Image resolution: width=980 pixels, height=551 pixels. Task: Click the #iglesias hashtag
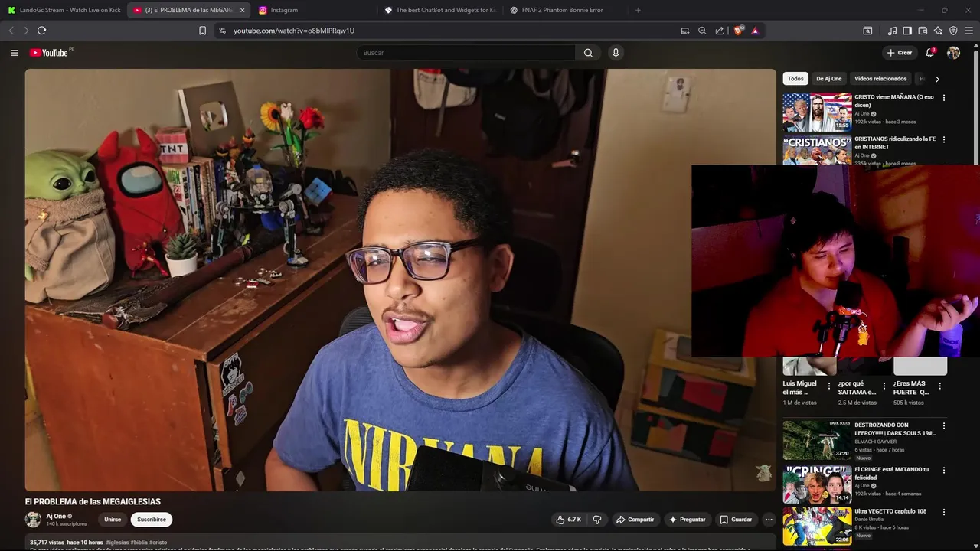pos(118,543)
